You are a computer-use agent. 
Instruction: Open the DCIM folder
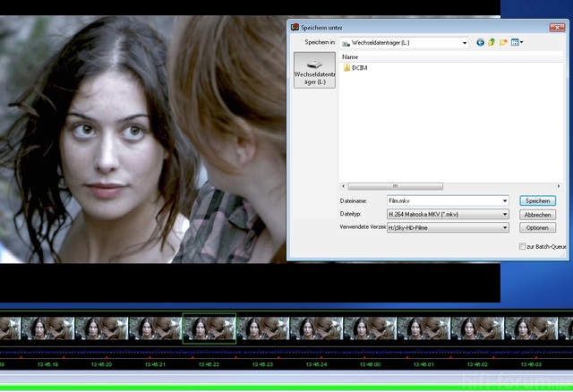point(355,68)
